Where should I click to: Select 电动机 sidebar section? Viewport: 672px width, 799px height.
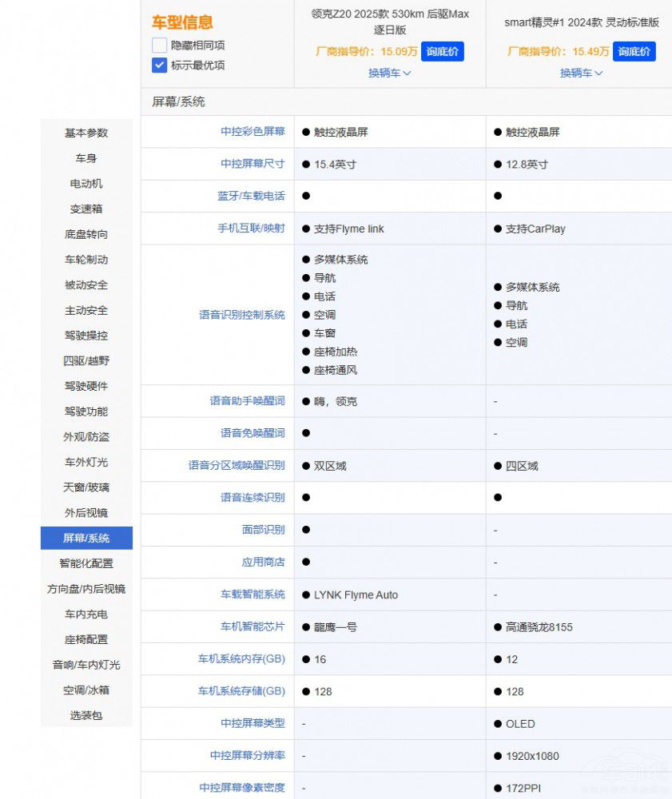pos(86,184)
